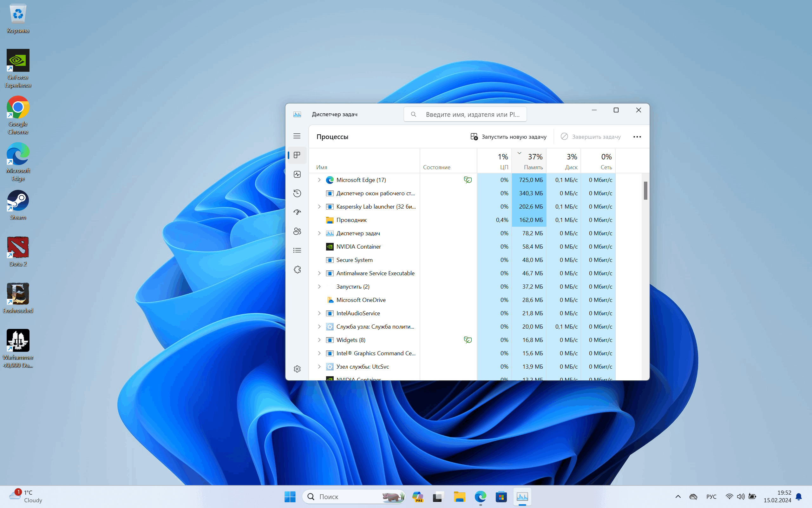This screenshot has height=508, width=812.
Task: Click the process list vertical scrollbar thumb
Action: click(x=645, y=190)
